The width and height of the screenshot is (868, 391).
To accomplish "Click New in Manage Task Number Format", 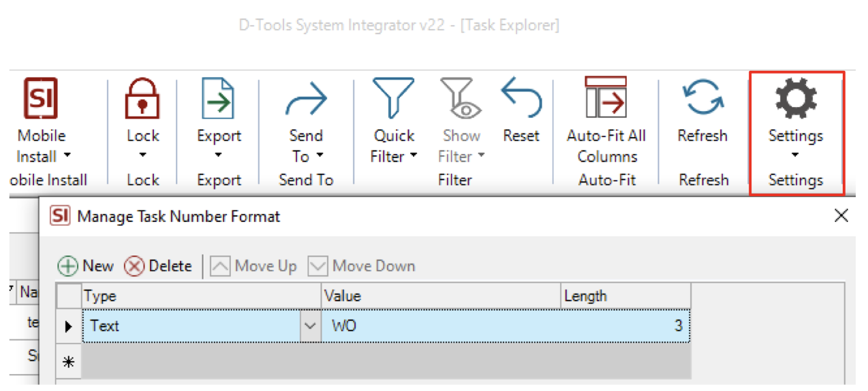I will [85, 266].
